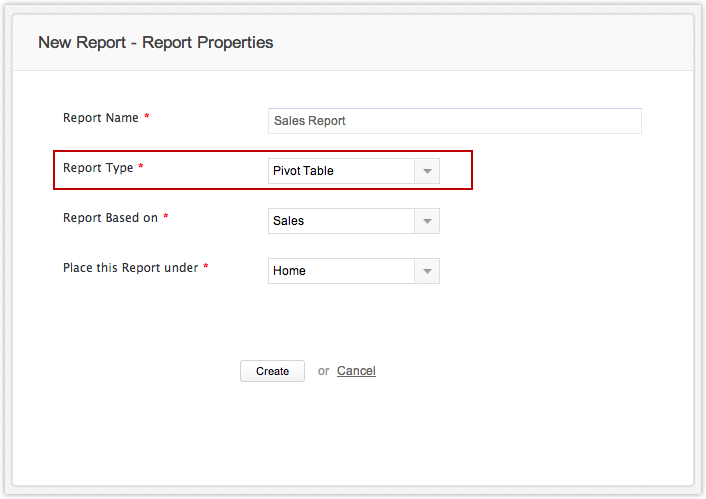This screenshot has width=706, height=499.
Task: Open the Report Type dropdown arrow
Action: click(427, 171)
